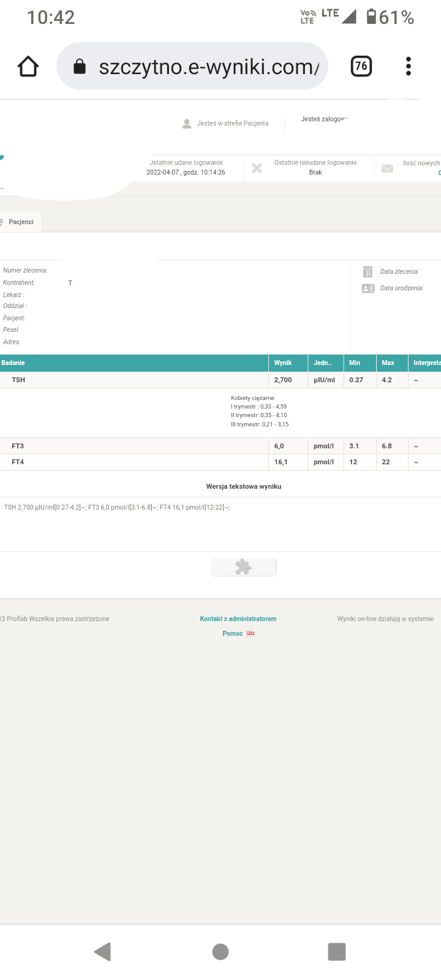Tap the ID card icon beside Data urodzenia
441x980 pixels.
[368, 288]
